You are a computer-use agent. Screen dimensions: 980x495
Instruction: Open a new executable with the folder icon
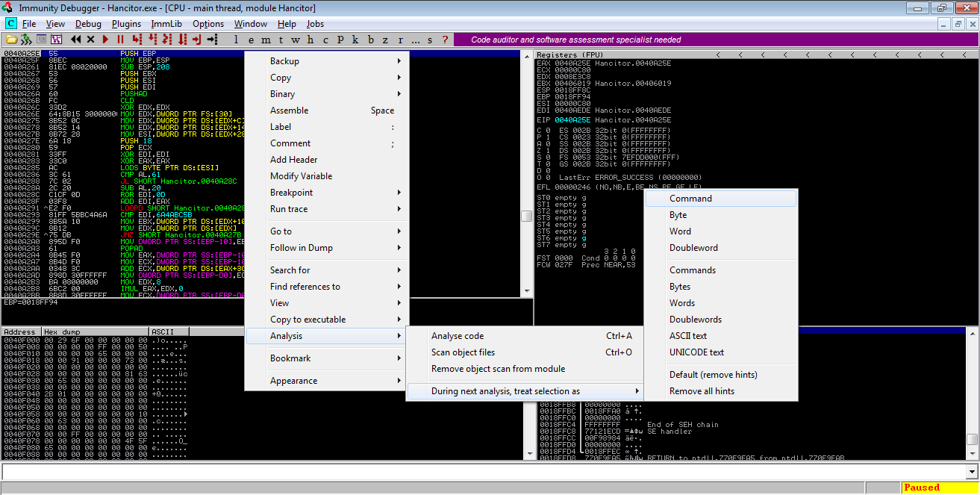[10, 39]
